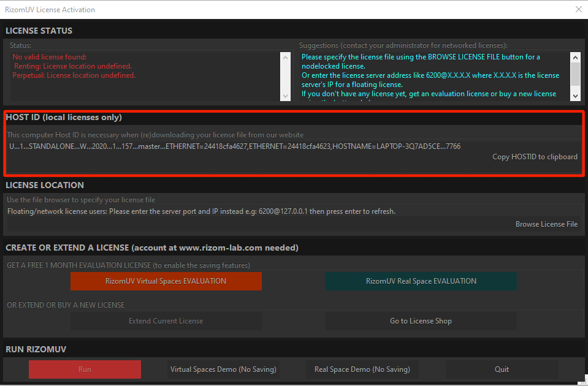
Task: Click 'OR EXTEND OR BUY A NEW LICENSE' label
Action: tap(66, 305)
